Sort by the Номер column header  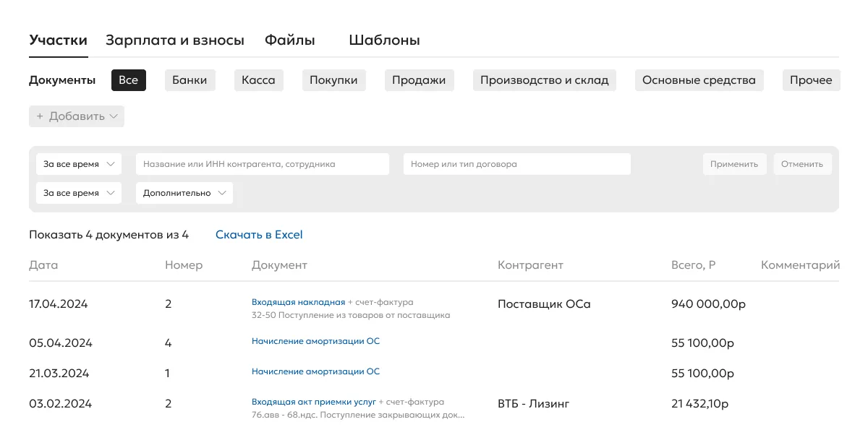[x=184, y=265]
